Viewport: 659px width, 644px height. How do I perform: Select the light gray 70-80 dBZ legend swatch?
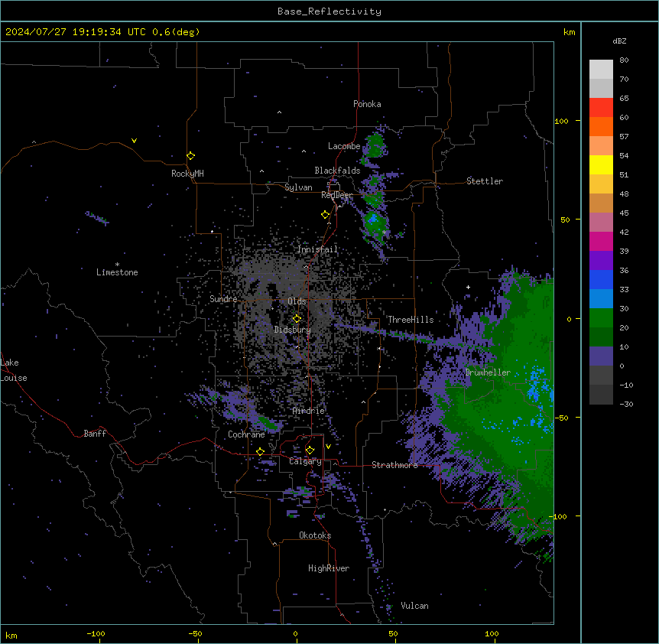click(x=601, y=70)
